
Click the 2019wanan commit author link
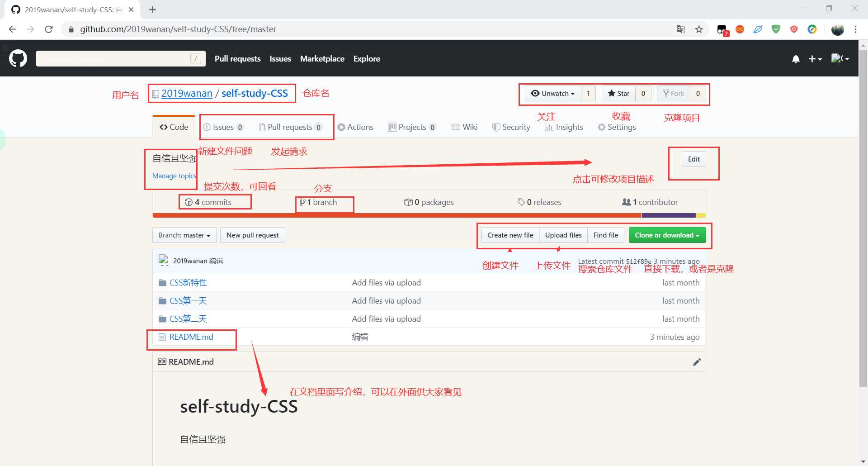pos(190,261)
